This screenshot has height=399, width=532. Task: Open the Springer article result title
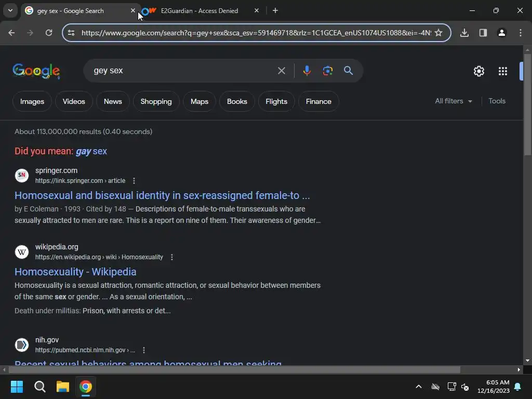[162, 195]
